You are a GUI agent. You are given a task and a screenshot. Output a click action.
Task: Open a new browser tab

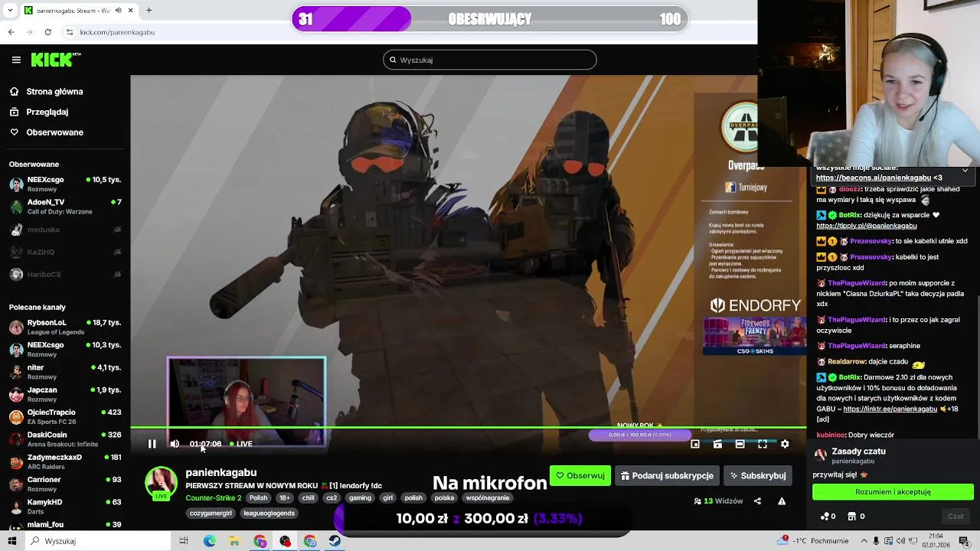(149, 11)
